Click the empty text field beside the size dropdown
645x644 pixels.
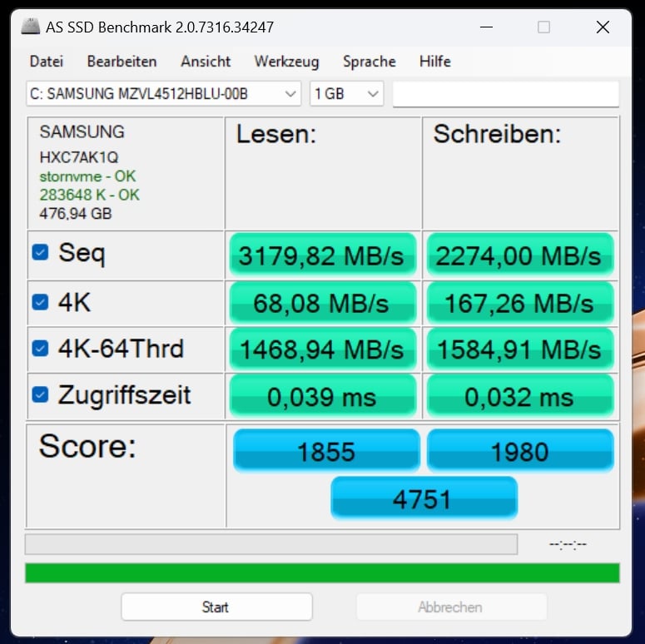[x=505, y=94]
